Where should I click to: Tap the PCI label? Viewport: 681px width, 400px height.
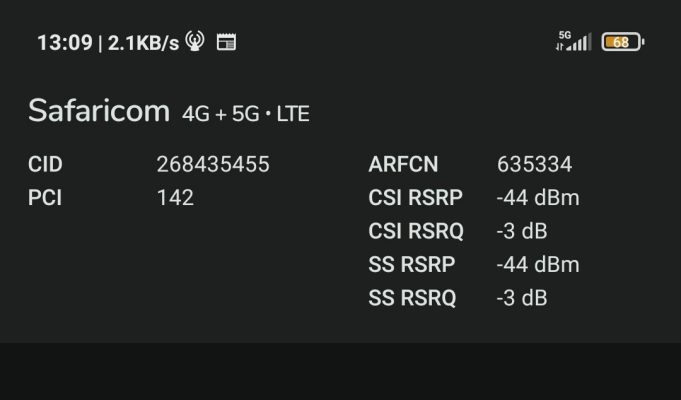[45, 198]
